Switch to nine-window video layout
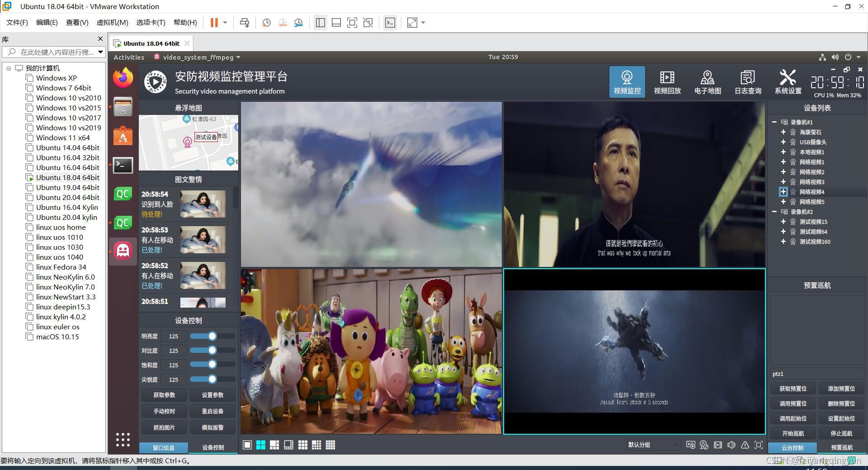868x470 pixels. click(x=302, y=445)
